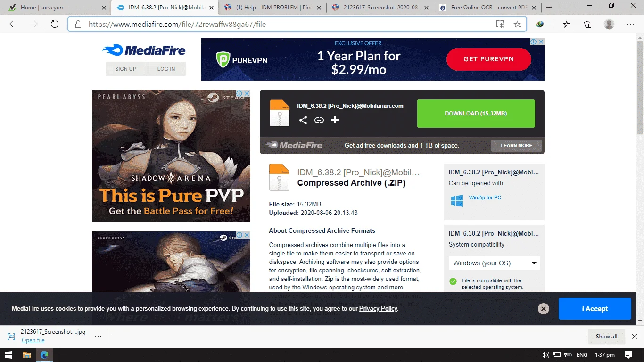Click the ENG language indicator
Image resolution: width=644 pixels, height=362 pixels.
click(x=582, y=355)
